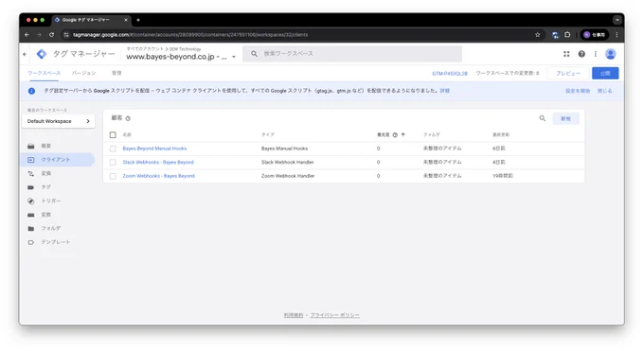Open the Default Workspace selector

(59, 121)
